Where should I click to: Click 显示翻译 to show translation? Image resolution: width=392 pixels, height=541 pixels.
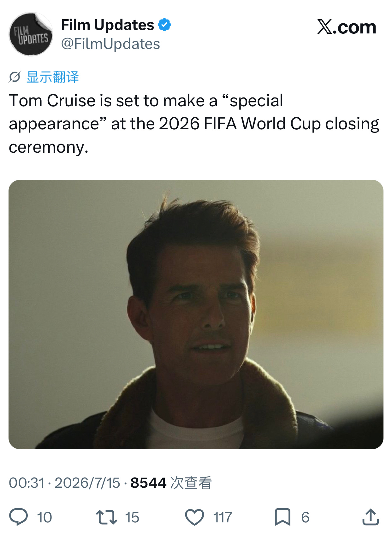point(52,77)
